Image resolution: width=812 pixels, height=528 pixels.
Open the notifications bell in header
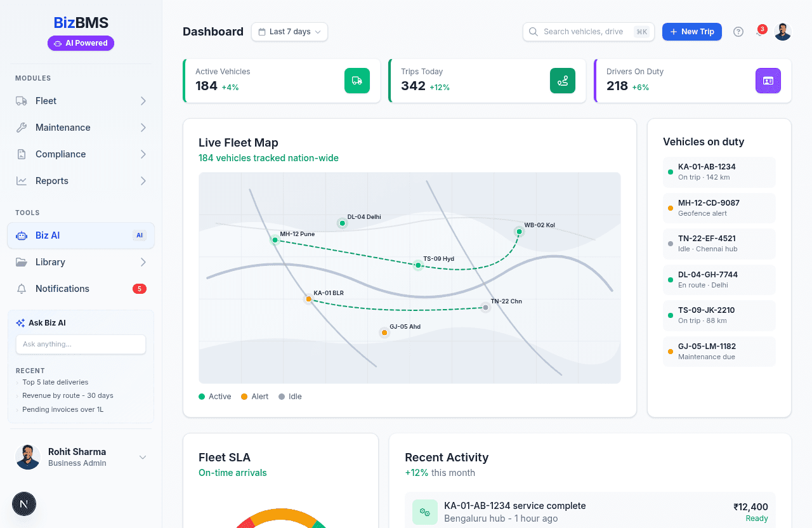coord(759,32)
